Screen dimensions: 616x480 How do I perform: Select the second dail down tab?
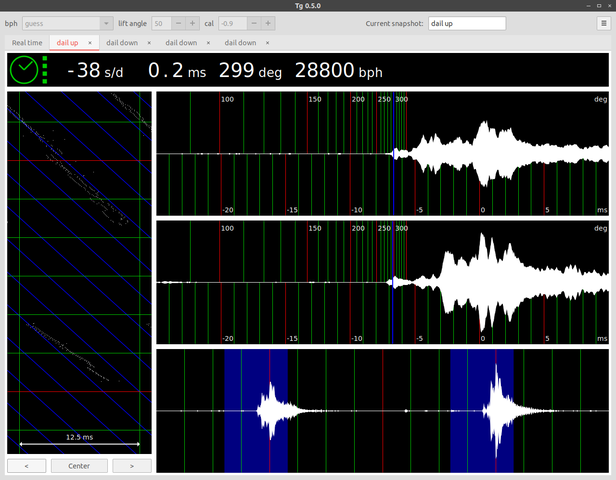181,43
